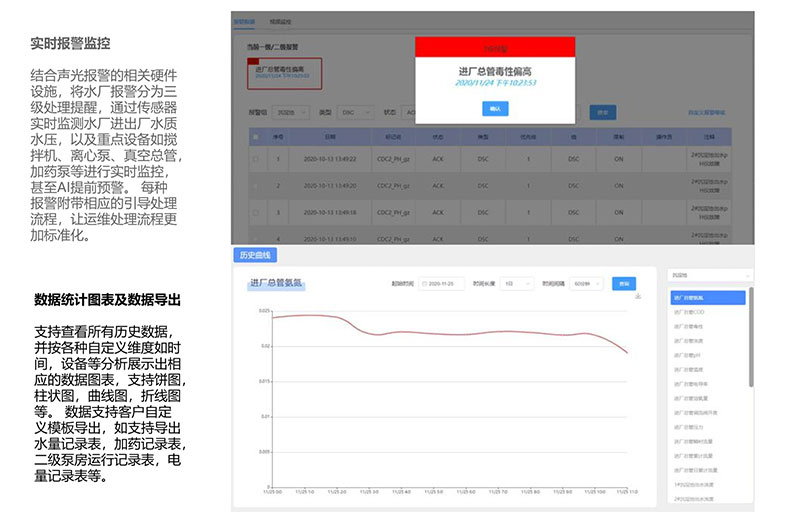This screenshot has width=800, height=522.
Task: Select the 报警监控 tab
Action: (x=245, y=20)
